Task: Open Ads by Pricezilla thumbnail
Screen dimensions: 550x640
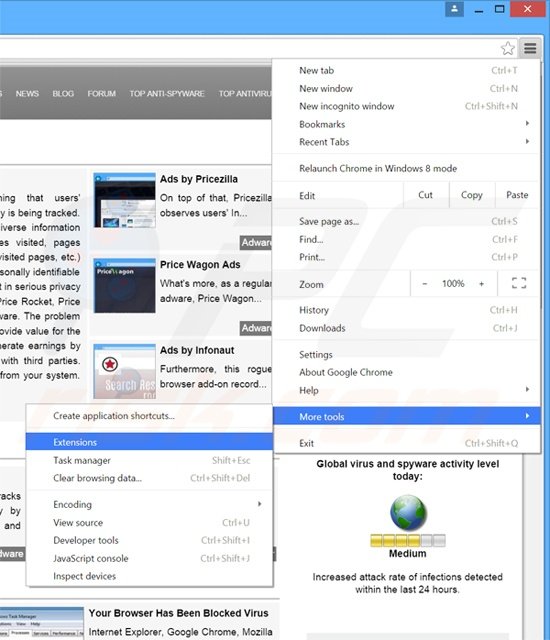Action: [124, 200]
